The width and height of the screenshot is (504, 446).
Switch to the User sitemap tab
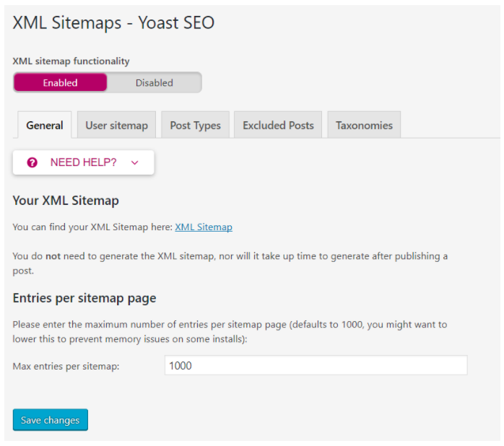coord(117,125)
